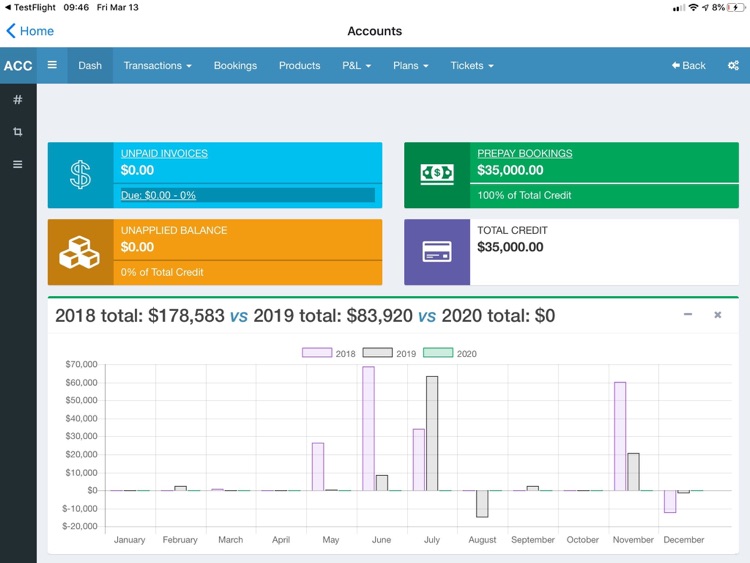Click the Wi-Fi status icon
Screen dimensions: 750x563
coord(693,7)
